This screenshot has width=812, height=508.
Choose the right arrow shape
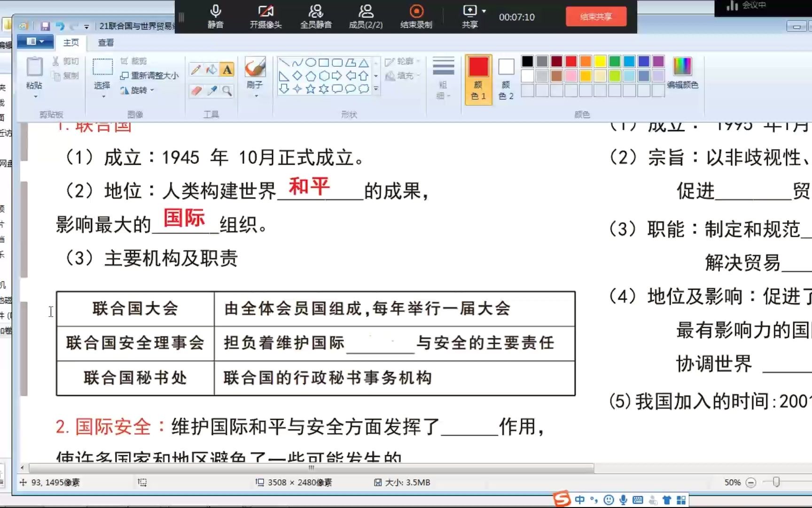click(337, 76)
